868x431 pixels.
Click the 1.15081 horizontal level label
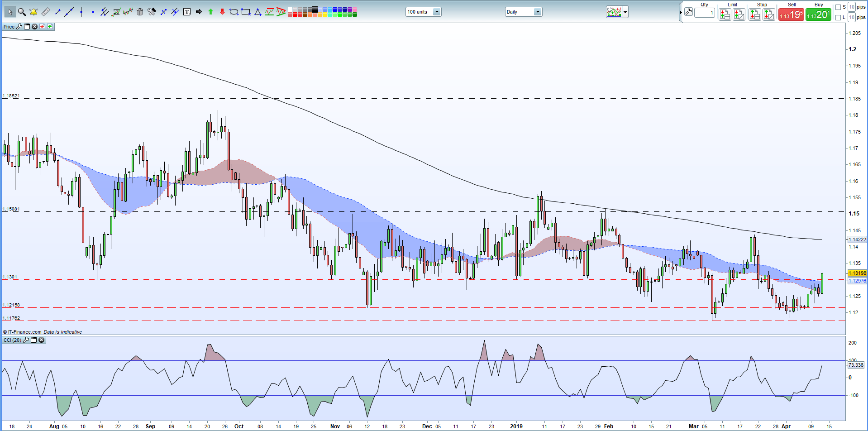coord(11,209)
